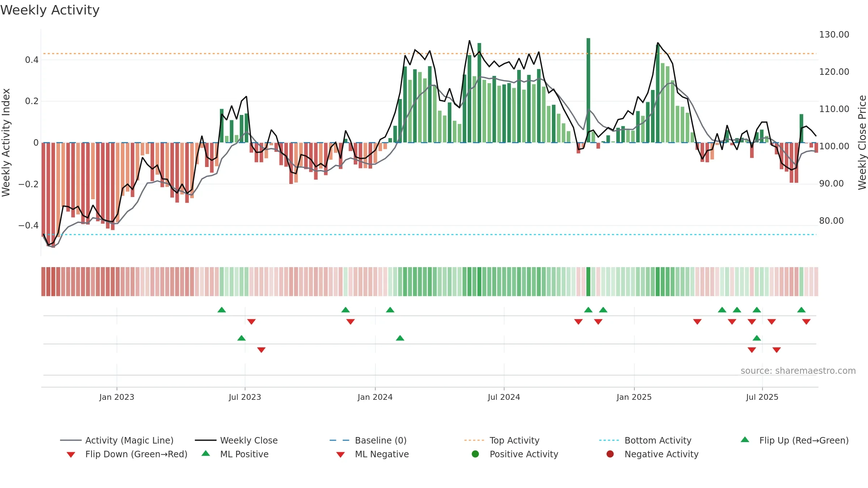Click the Jul 2024 axis label
868x488 pixels.
tap(504, 397)
